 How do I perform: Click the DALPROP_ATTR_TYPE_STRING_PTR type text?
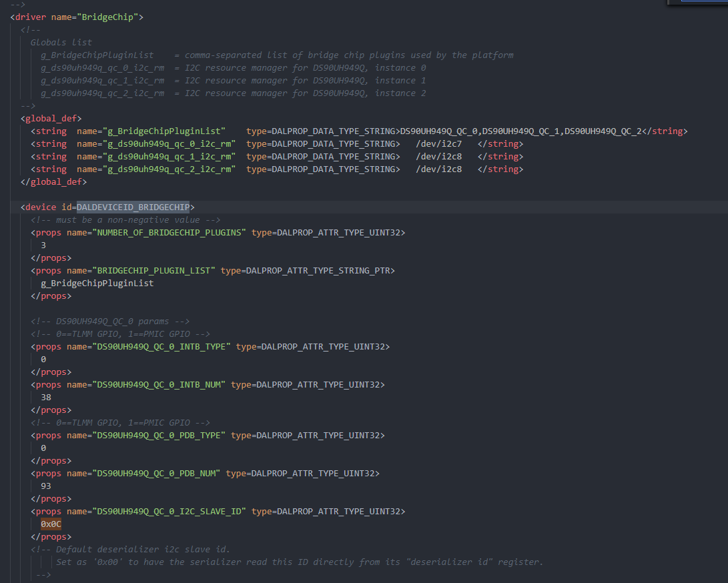(320, 270)
